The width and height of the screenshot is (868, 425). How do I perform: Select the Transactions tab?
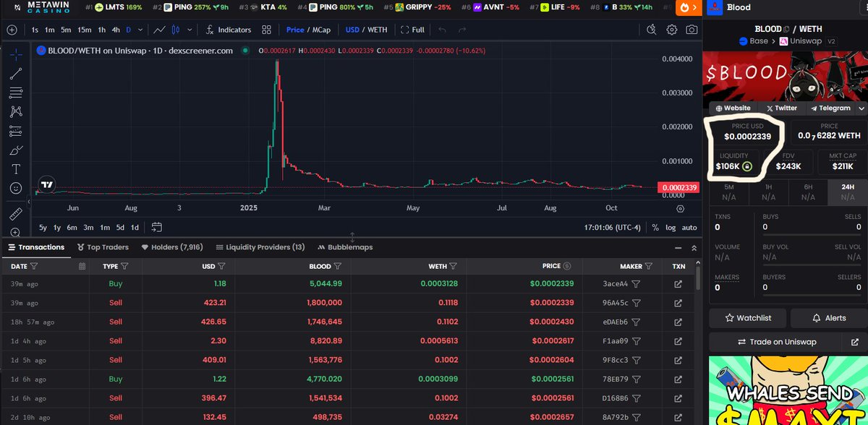[x=36, y=247]
